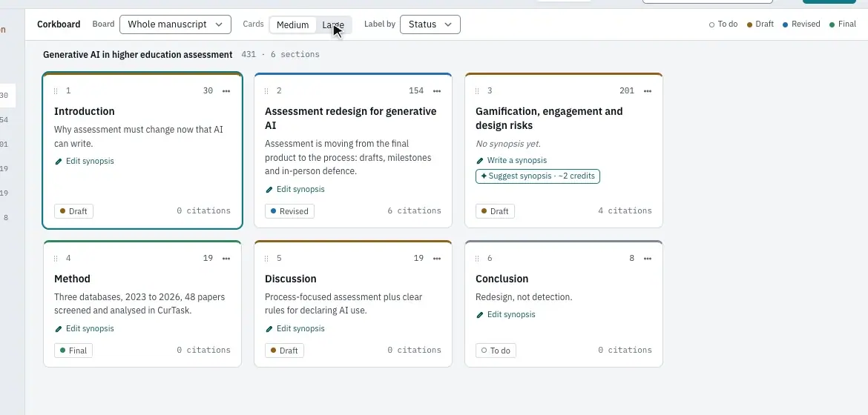Click the 431 · 6 sections summary
This screenshot has height=415, width=868.
click(x=280, y=55)
